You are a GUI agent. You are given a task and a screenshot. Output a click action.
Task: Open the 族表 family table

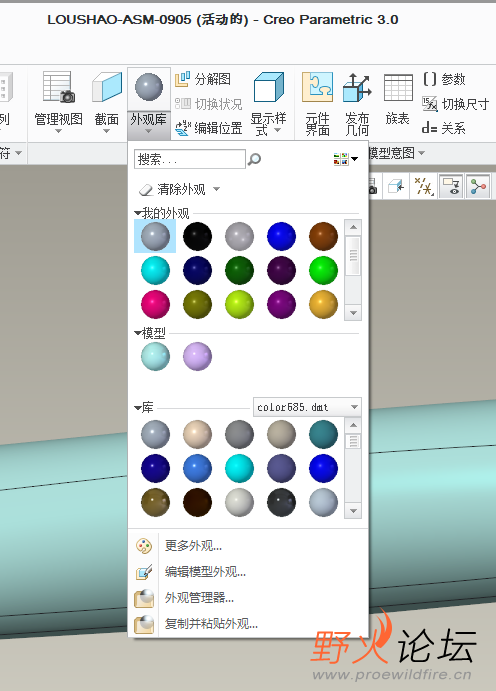(x=398, y=99)
